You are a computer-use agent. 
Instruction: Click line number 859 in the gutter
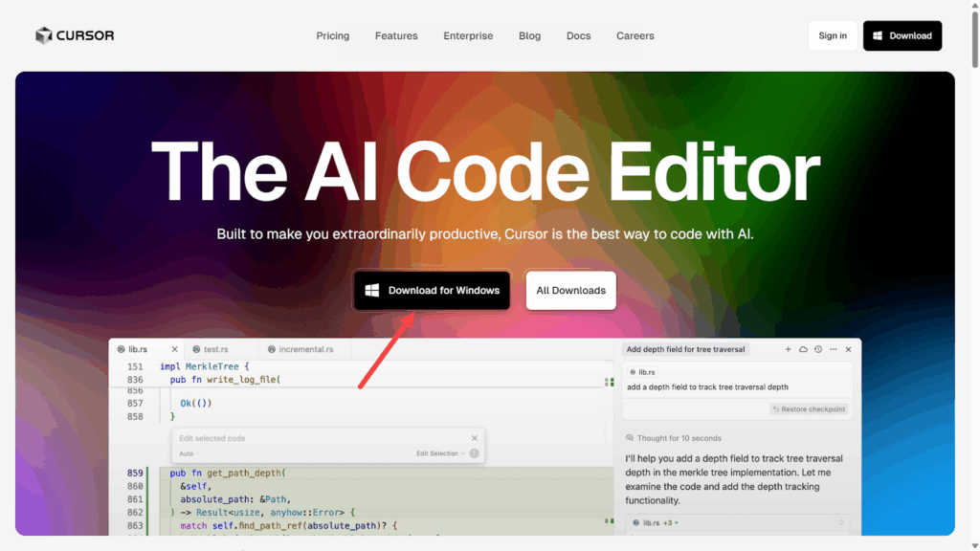pos(135,473)
